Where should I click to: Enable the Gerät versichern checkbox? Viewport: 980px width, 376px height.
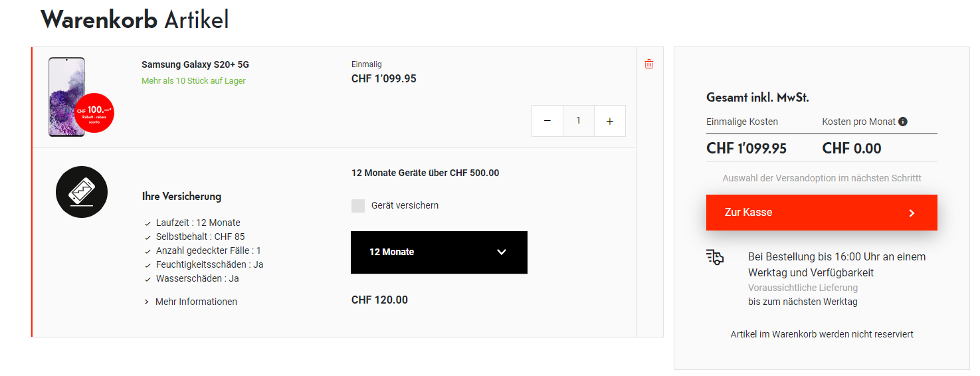coord(358,206)
